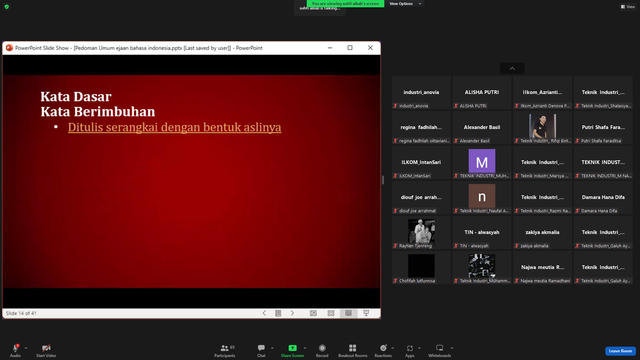Select the Rayhan Tjenreng photo tile

[x=421, y=233]
